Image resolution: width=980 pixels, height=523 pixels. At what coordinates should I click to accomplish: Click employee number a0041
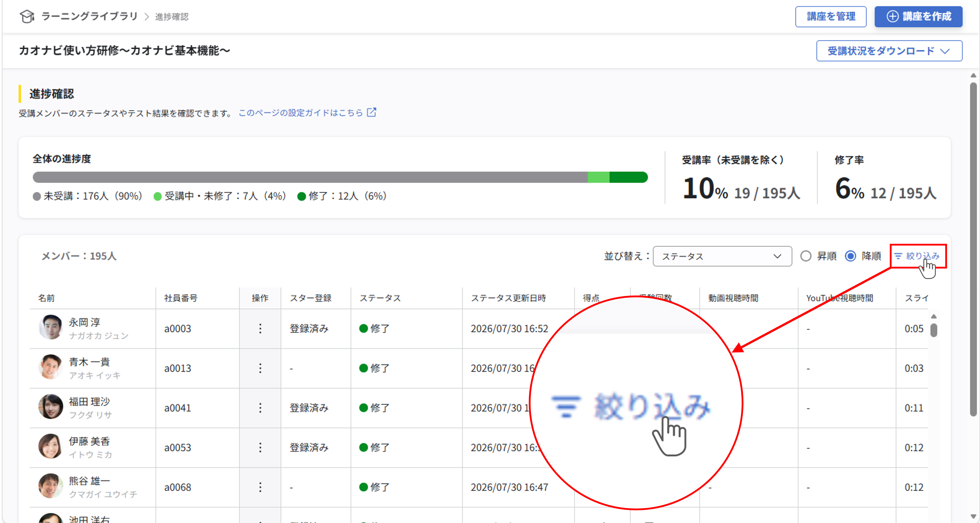178,408
